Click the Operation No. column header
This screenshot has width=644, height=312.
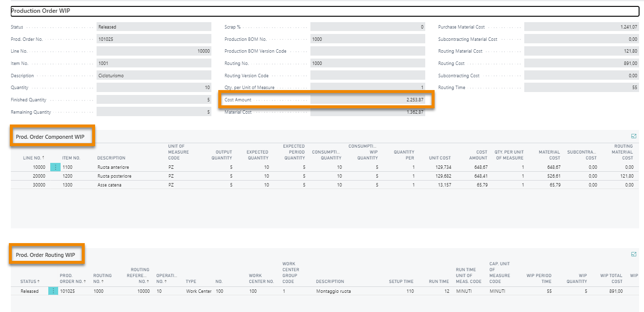click(x=167, y=279)
